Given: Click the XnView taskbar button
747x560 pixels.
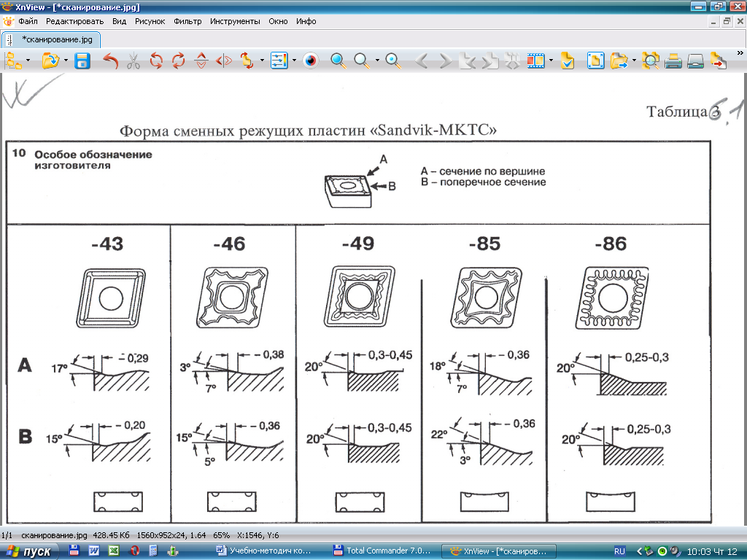Looking at the screenshot, I should [x=499, y=551].
